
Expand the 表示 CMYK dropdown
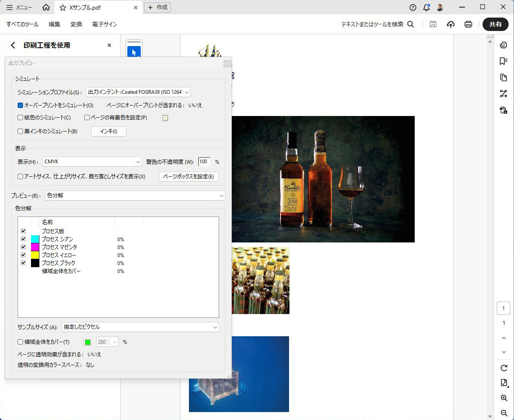tap(92, 162)
